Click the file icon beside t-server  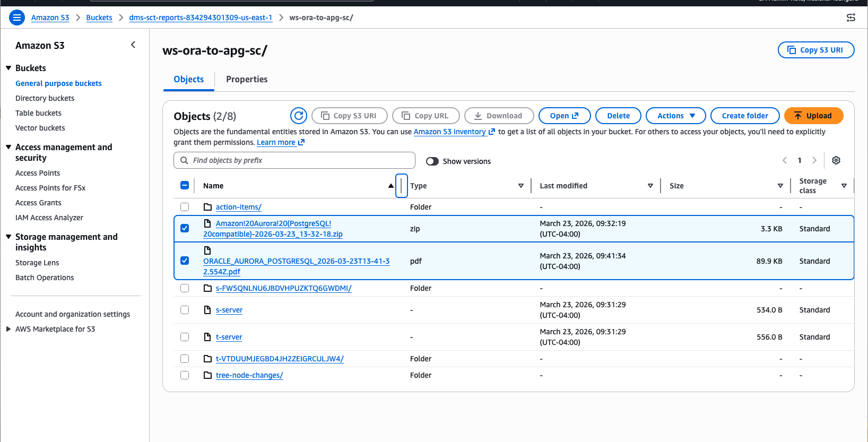pyautogui.click(x=207, y=337)
